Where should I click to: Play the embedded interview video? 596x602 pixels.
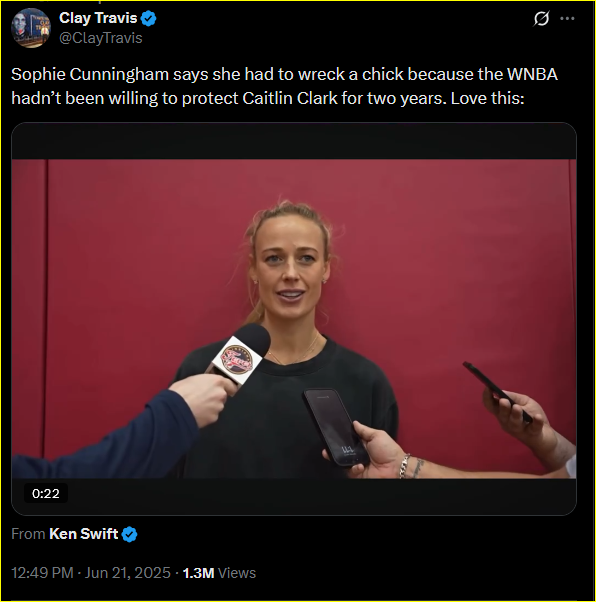tap(294, 319)
